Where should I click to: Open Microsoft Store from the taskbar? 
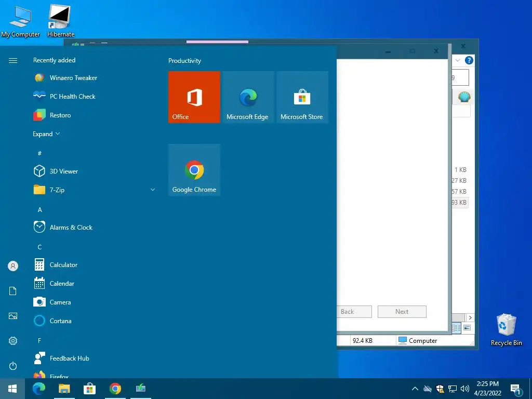tap(89, 389)
